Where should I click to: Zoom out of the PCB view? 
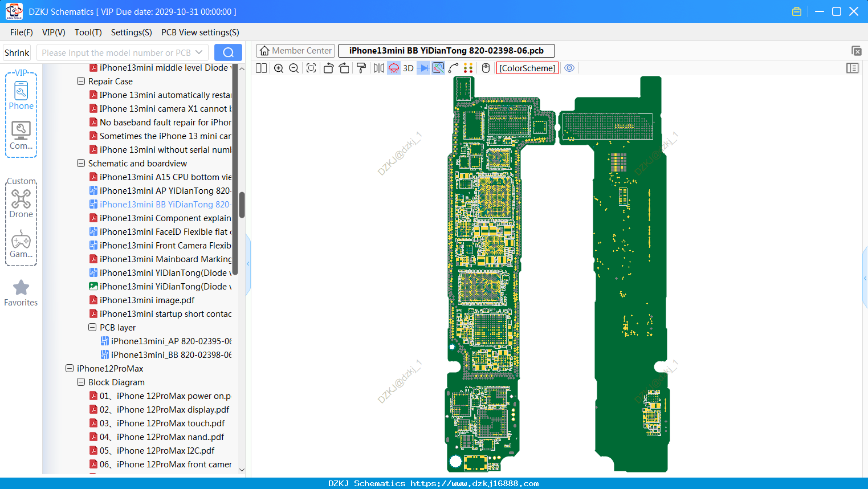pos(294,68)
